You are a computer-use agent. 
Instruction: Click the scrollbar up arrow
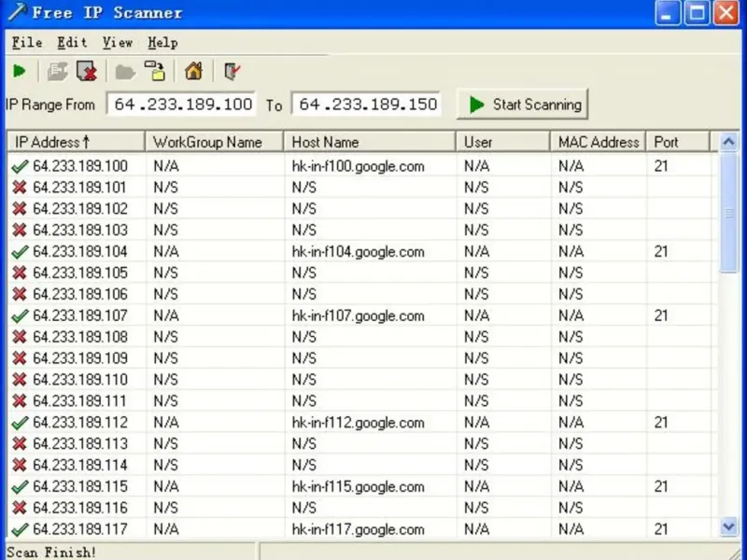tap(728, 142)
